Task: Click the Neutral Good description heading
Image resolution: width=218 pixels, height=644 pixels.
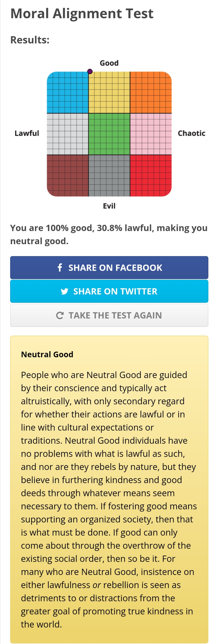Action: (47, 354)
